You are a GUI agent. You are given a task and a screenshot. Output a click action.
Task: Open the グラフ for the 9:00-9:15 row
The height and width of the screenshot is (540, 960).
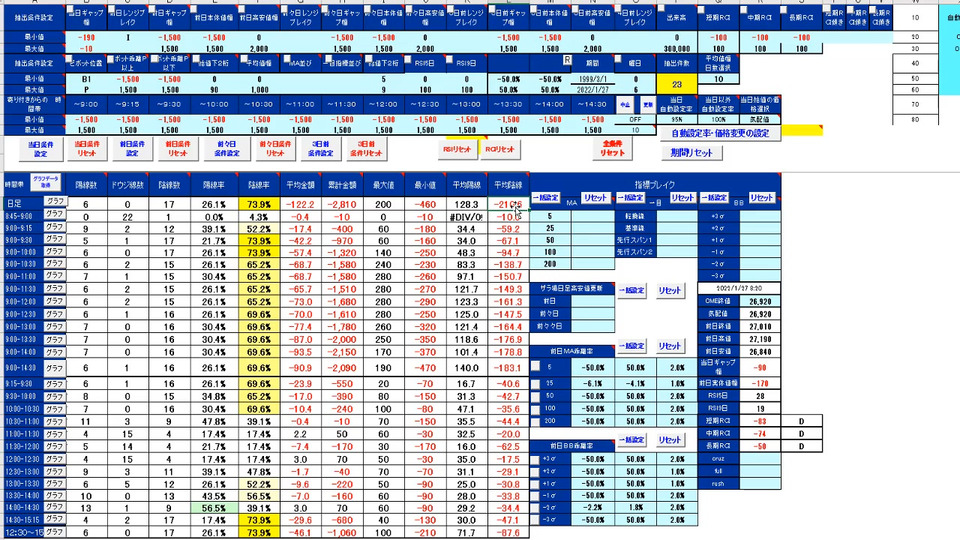tap(54, 227)
